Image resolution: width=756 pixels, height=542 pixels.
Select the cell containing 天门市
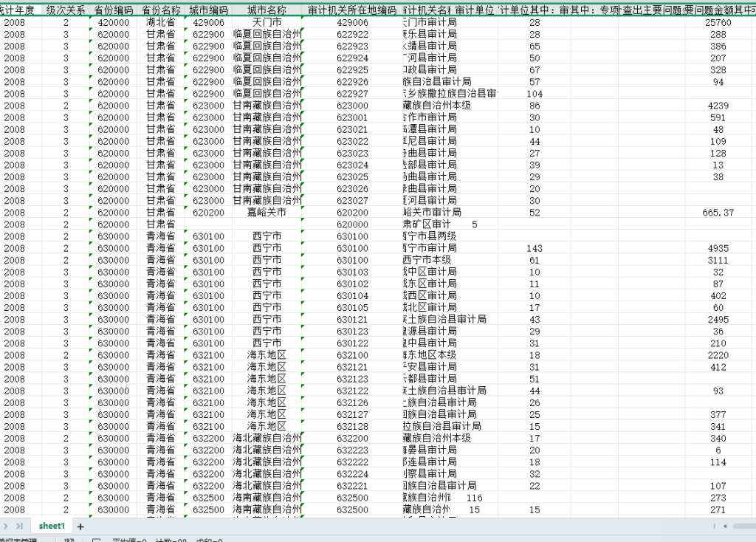[x=267, y=23]
